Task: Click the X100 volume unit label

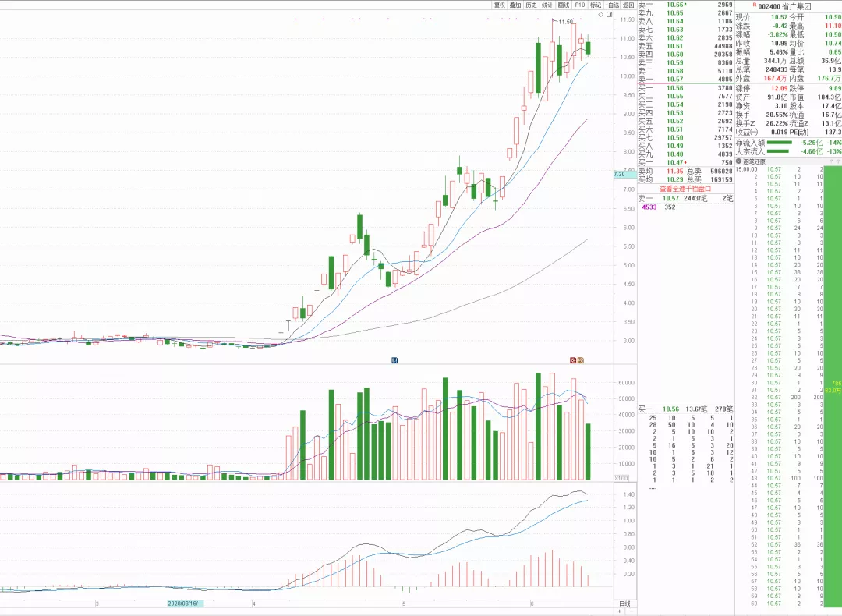Action: [621, 478]
